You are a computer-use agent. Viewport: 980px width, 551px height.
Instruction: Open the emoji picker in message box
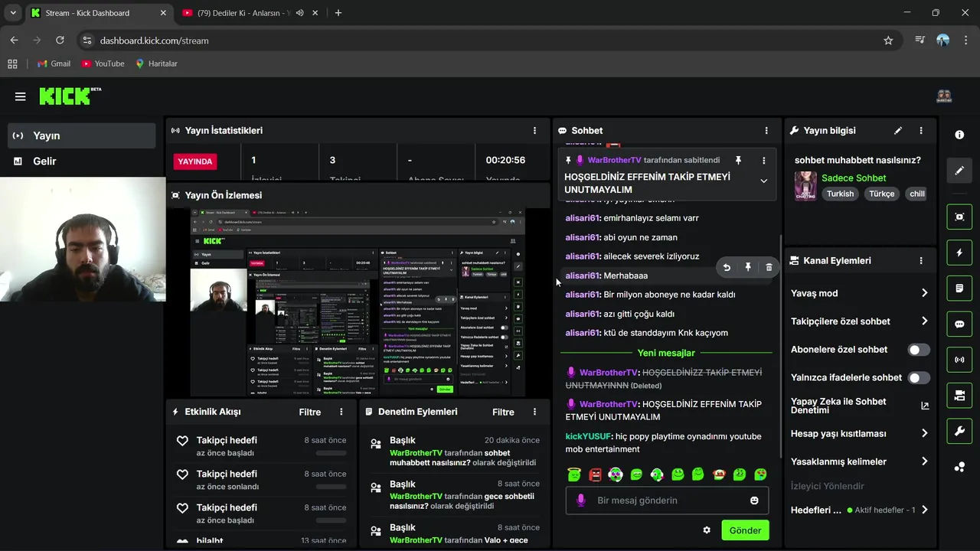754,500
